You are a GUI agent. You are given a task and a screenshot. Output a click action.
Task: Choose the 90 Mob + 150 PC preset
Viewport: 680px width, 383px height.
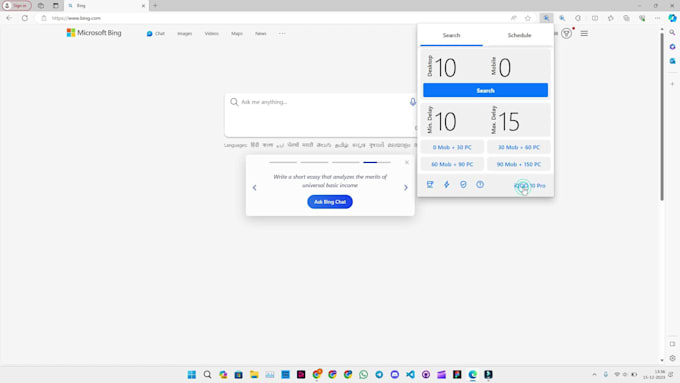(519, 164)
